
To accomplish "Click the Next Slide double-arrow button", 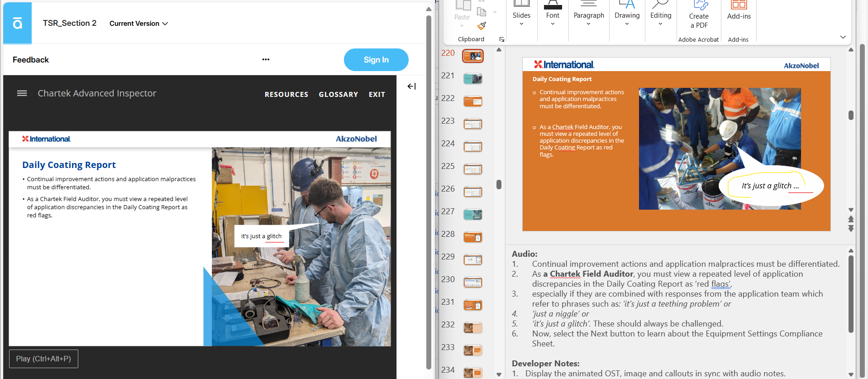I will [851, 228].
